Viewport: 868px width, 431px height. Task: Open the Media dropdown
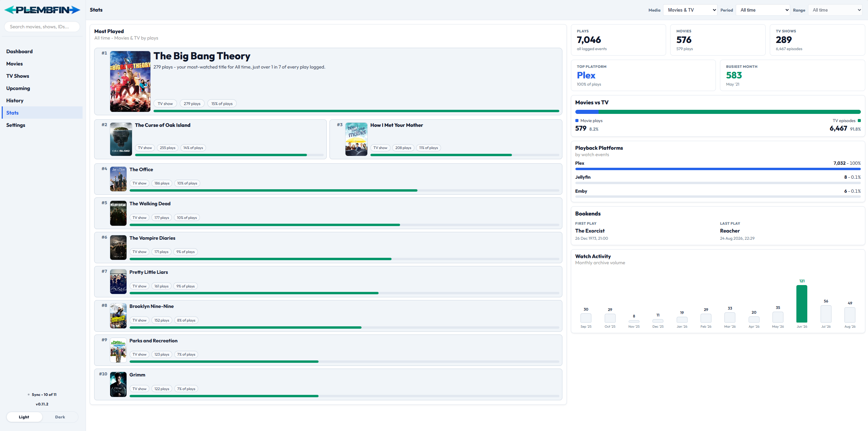(x=690, y=10)
